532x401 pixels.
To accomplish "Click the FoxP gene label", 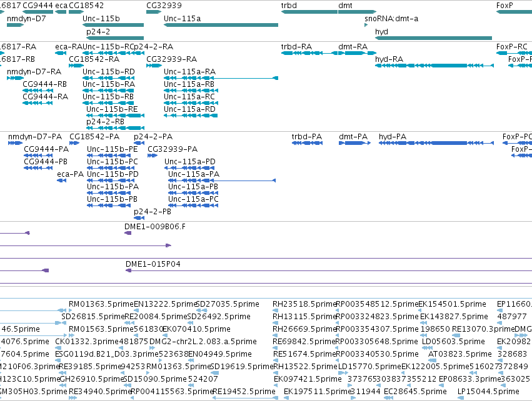I will (504, 6).
